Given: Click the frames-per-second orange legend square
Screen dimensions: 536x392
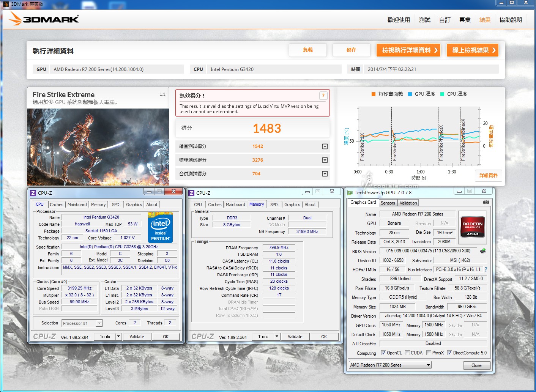Looking at the screenshot, I should pyautogui.click(x=374, y=94).
